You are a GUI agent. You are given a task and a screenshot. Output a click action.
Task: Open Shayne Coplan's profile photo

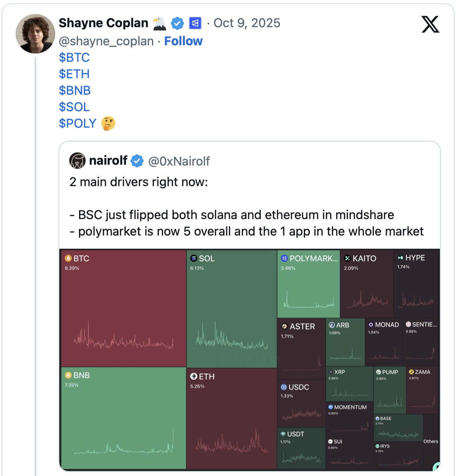point(35,34)
